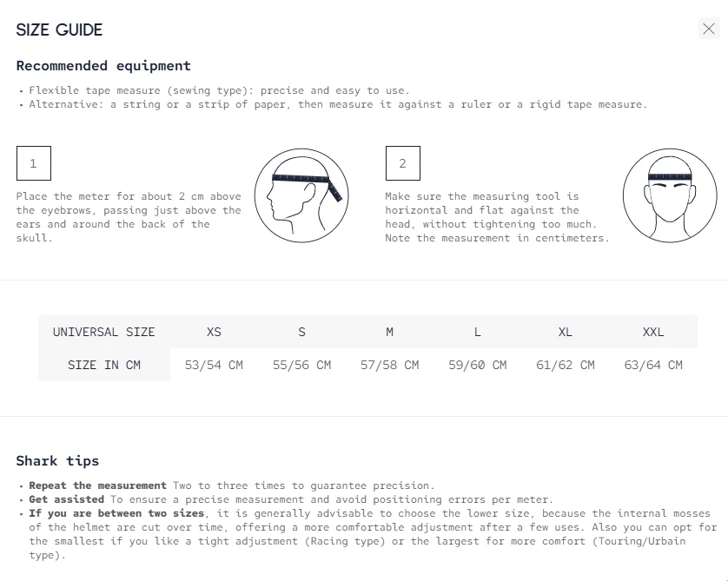Click the Size Guide title
This screenshot has height=581, width=728.
tap(60, 30)
